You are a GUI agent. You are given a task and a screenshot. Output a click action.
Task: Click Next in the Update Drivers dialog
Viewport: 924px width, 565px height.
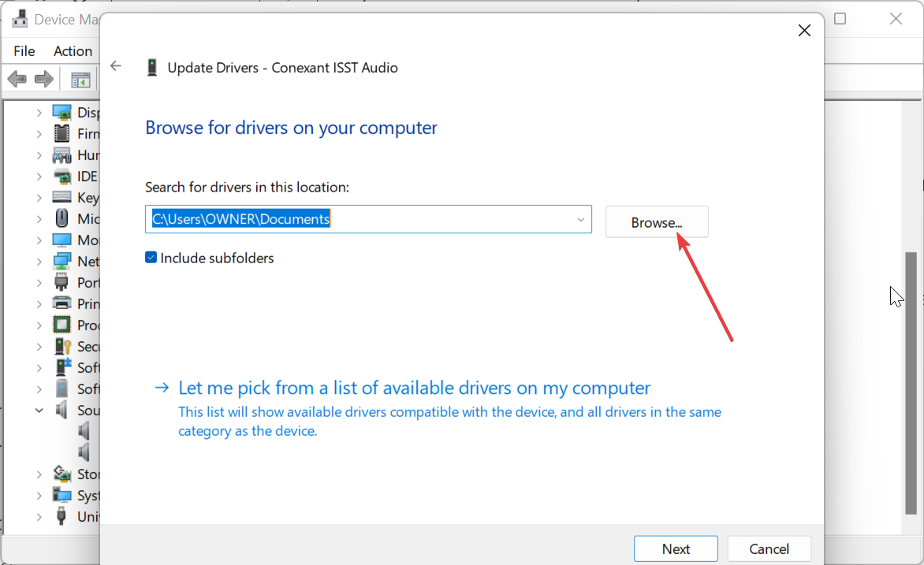pyautogui.click(x=676, y=548)
